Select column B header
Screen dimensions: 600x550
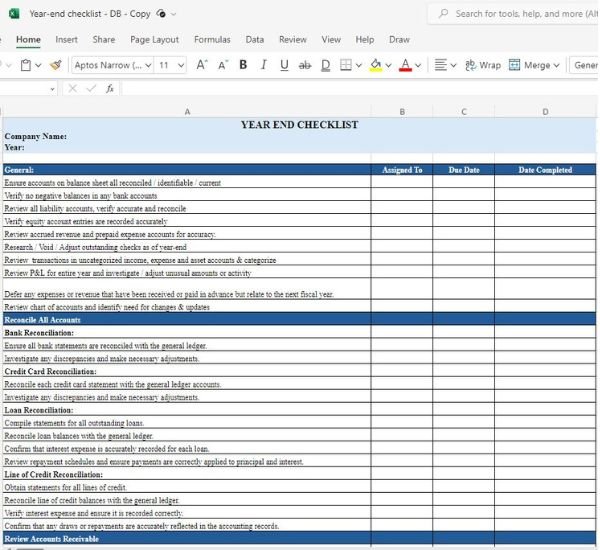[402, 112]
